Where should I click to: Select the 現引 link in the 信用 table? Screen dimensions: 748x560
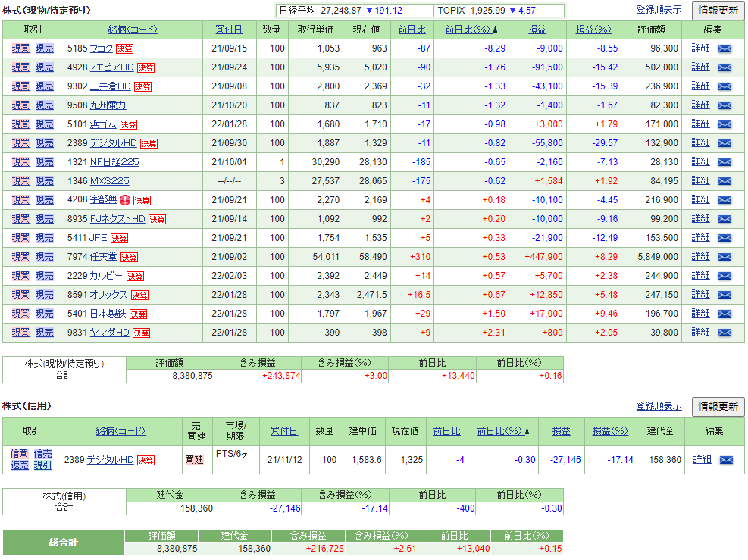click(42, 465)
